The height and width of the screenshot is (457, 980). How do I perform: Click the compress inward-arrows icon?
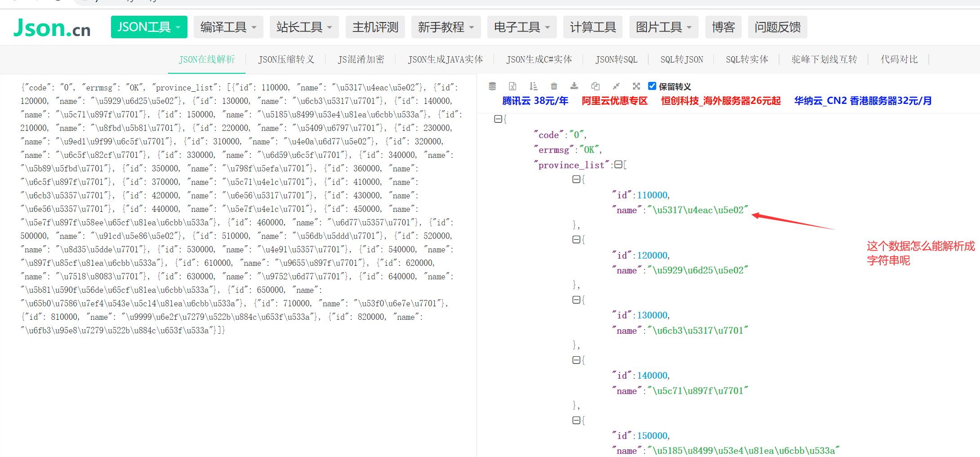point(616,86)
